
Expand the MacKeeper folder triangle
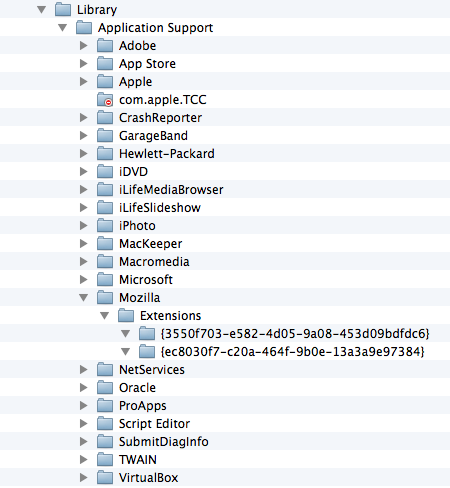(x=84, y=244)
